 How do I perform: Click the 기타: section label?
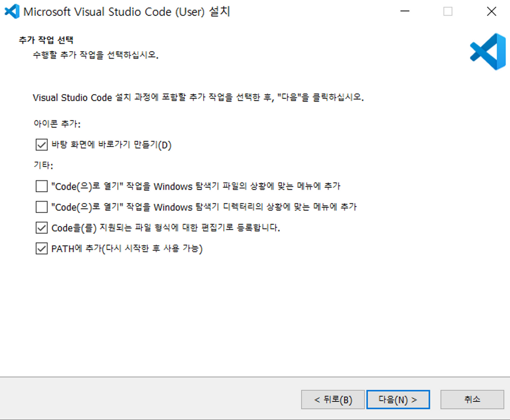43,165
